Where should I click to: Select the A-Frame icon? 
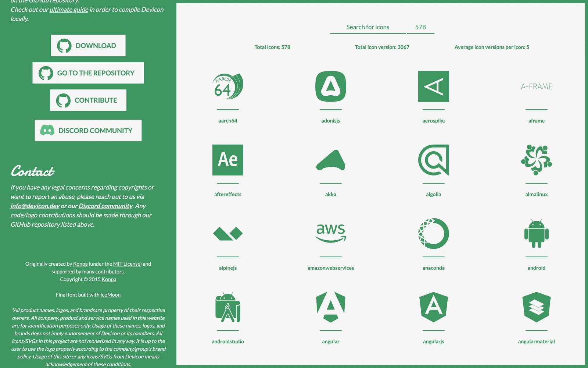pos(537,86)
